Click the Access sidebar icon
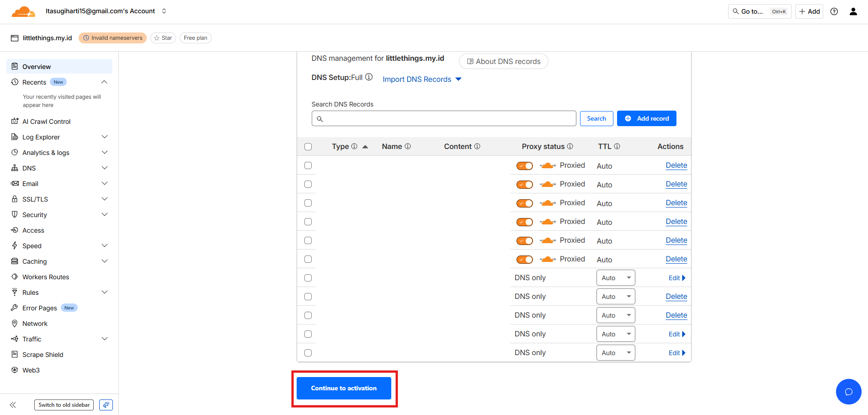Screen dimensions: 868x415 tap(15, 230)
